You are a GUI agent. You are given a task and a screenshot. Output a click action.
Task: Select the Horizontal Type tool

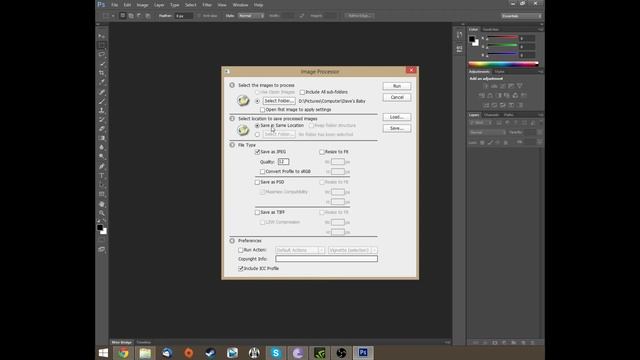coord(102,176)
